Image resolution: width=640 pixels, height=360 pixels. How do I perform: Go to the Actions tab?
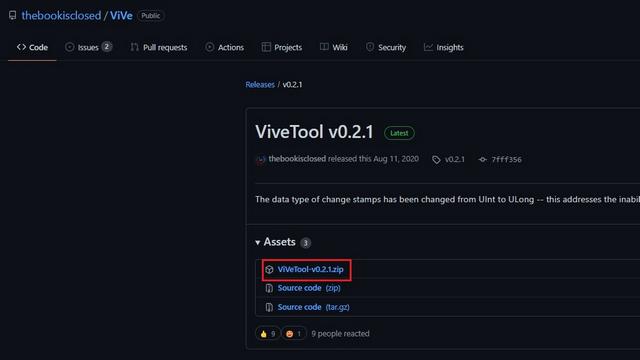pyautogui.click(x=224, y=47)
